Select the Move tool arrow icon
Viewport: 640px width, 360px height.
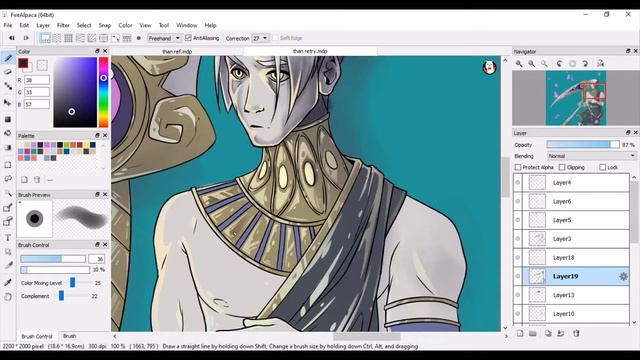[x=8, y=102]
